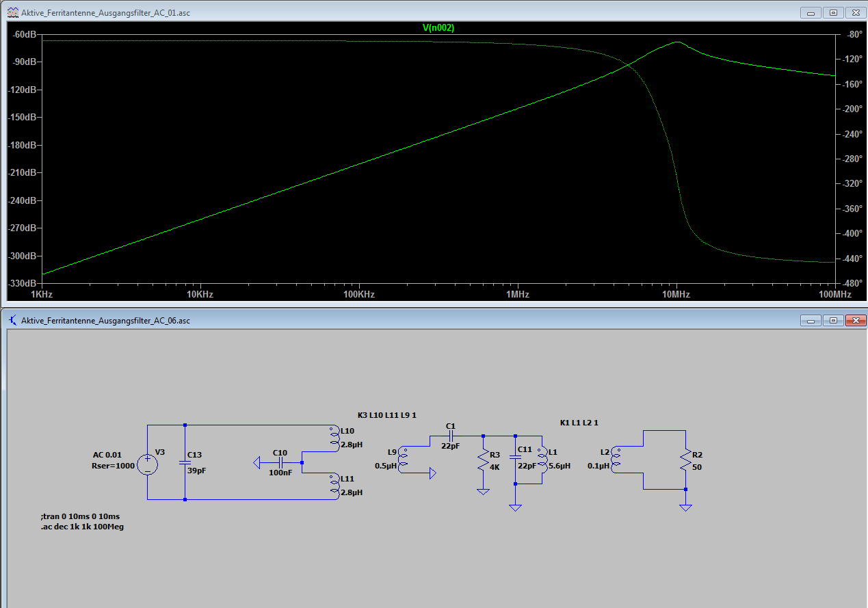
Task: Click the 0.1µH value of L2
Action: 599,466
